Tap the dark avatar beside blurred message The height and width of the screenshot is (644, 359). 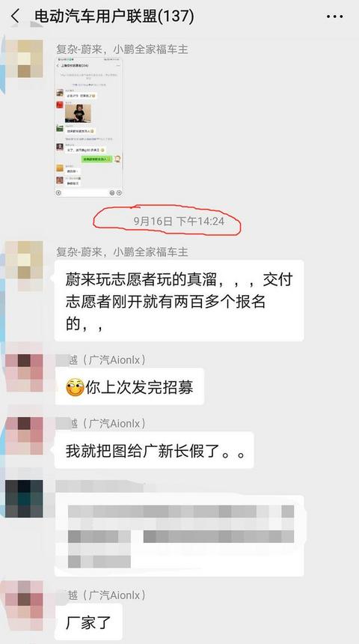24,499
